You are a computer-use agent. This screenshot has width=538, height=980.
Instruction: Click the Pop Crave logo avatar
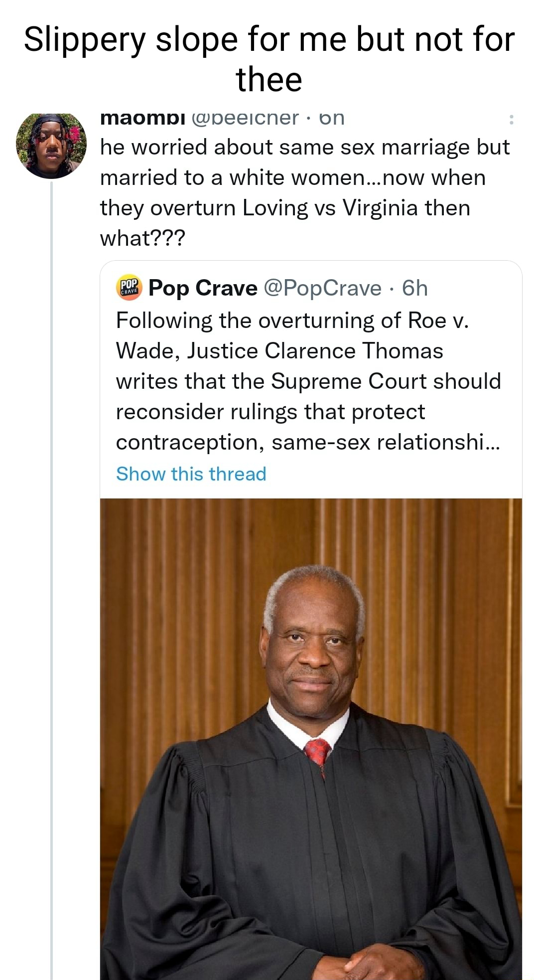(129, 287)
